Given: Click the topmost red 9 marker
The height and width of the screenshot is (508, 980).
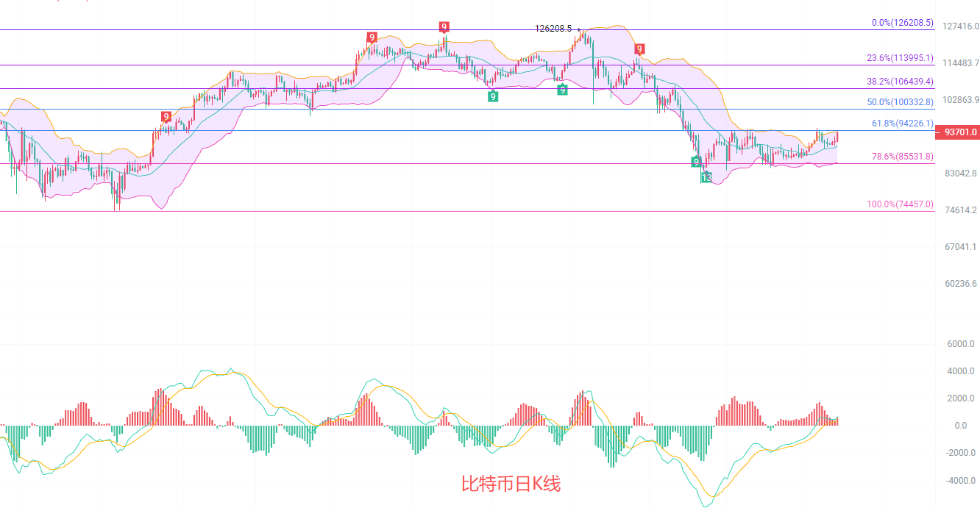Looking at the screenshot, I should 444,27.
